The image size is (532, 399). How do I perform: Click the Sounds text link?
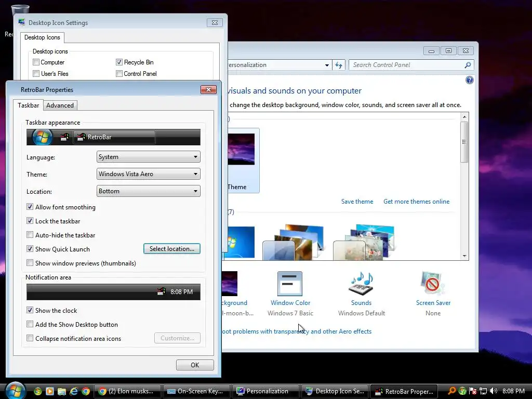[x=362, y=303]
